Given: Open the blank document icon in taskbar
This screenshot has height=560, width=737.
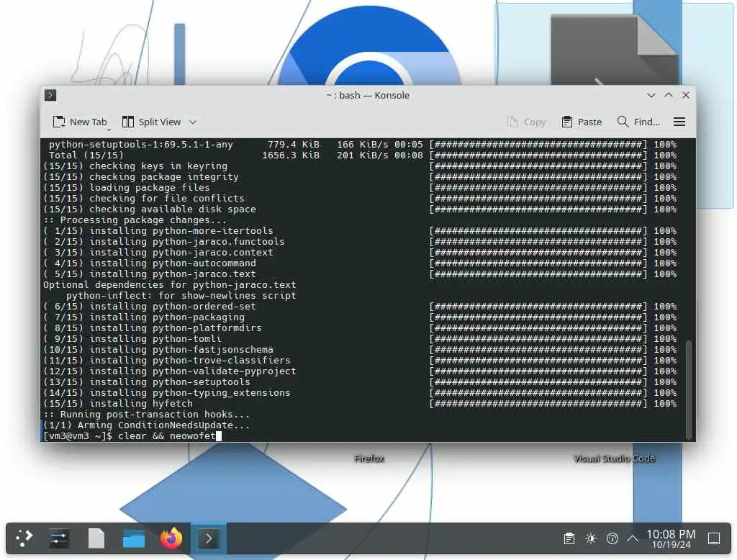Looking at the screenshot, I should point(96,538).
